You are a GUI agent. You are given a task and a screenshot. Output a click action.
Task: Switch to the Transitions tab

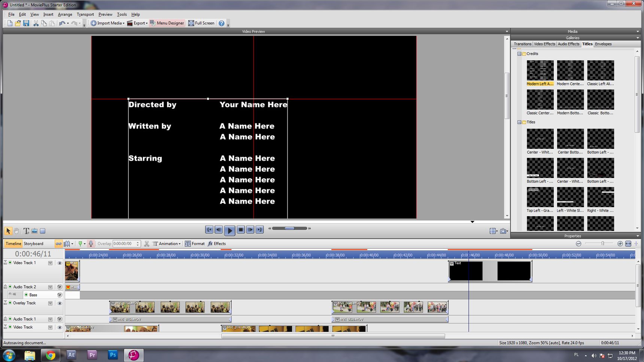522,44
